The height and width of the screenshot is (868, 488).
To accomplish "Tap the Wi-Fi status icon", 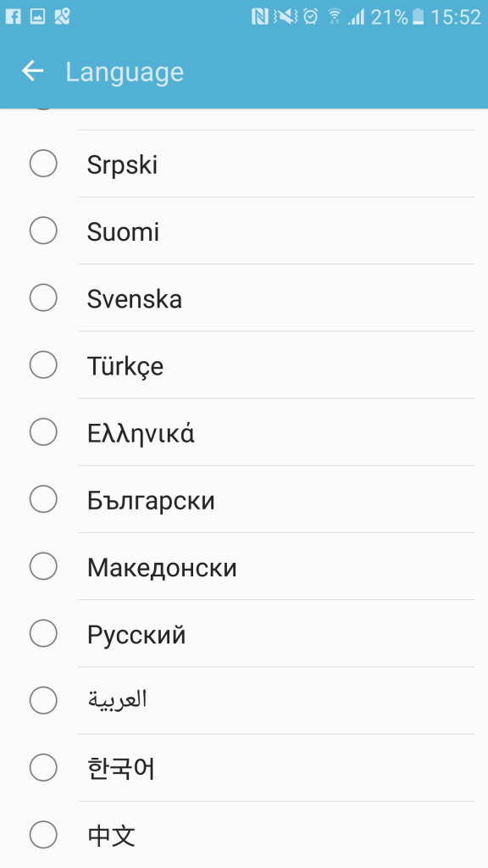I will coord(334,17).
